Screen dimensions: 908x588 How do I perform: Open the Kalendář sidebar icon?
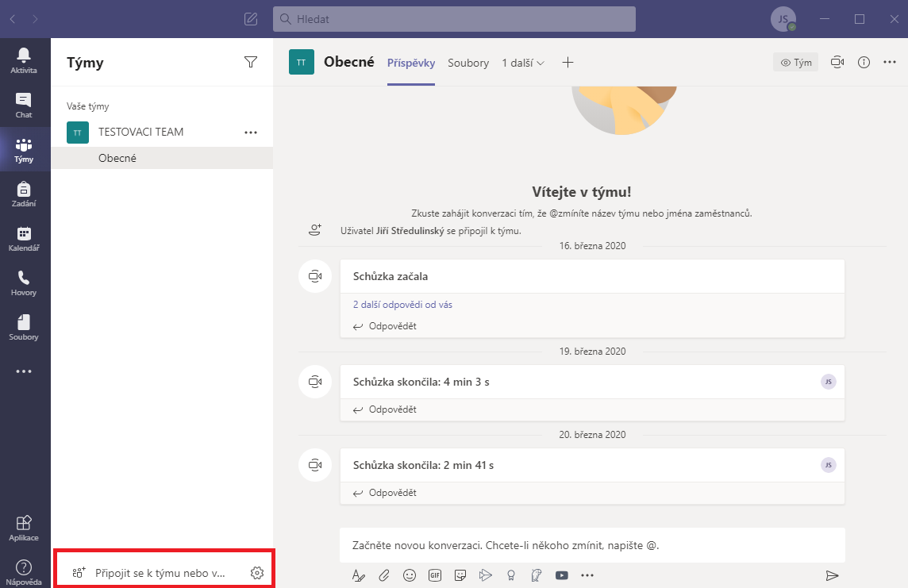click(x=24, y=238)
